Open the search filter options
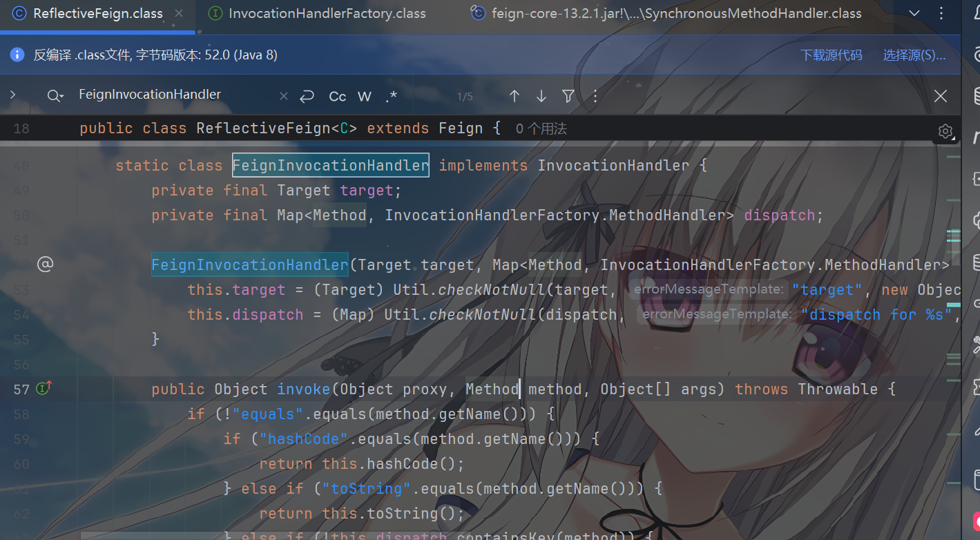Viewport: 980px width, 540px height. [x=568, y=96]
